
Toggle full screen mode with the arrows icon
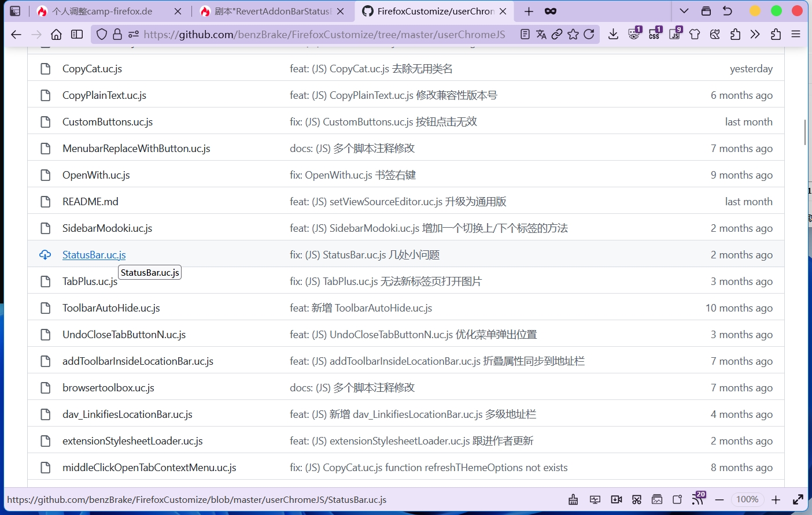(798, 499)
